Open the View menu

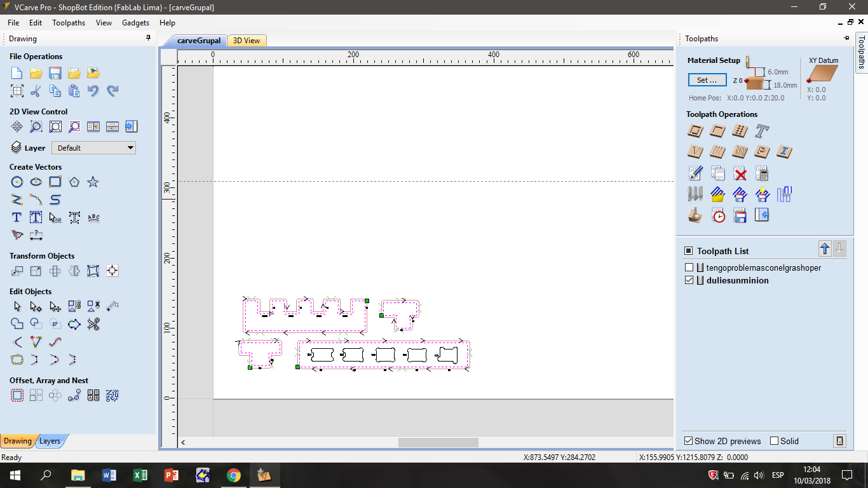104,23
